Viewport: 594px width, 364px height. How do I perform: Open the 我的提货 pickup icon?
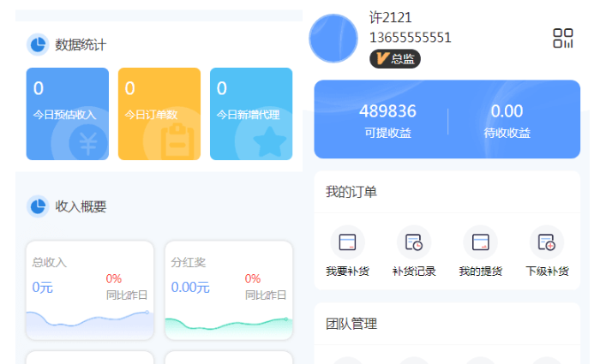pyautogui.click(x=480, y=242)
